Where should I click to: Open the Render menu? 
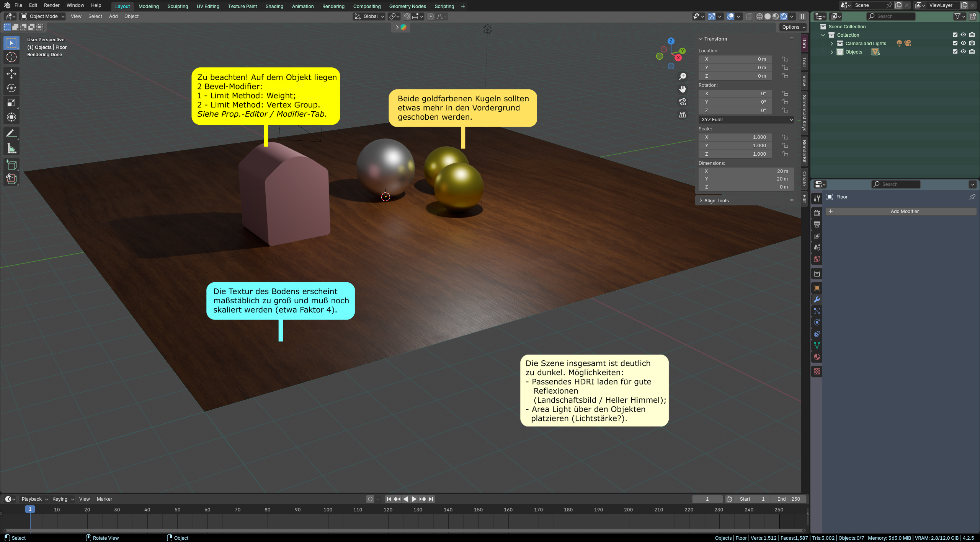(x=52, y=5)
